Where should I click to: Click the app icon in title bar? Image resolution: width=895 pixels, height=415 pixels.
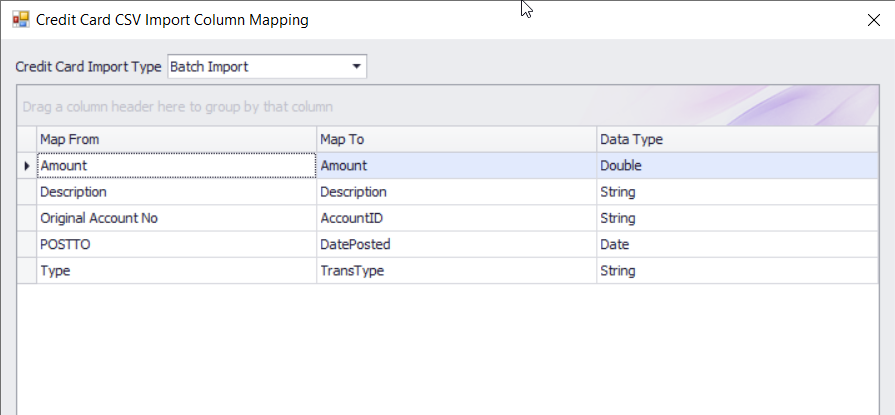click(20, 19)
